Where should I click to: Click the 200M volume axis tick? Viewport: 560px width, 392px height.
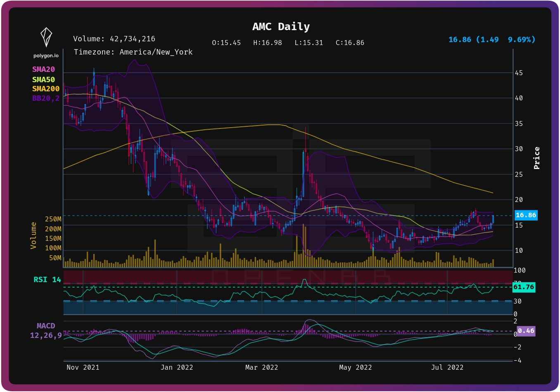[53, 229]
